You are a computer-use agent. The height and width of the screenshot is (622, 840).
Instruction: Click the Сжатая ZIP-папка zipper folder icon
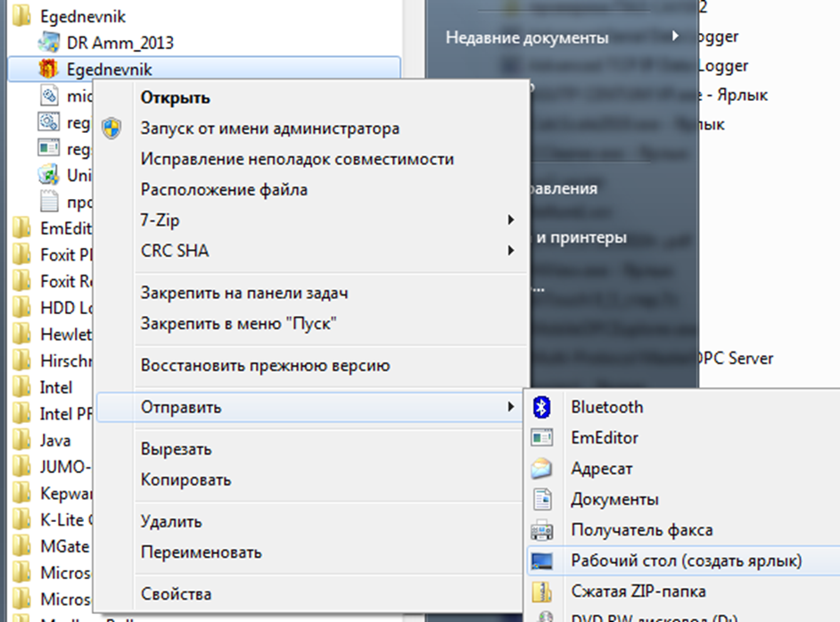541,592
